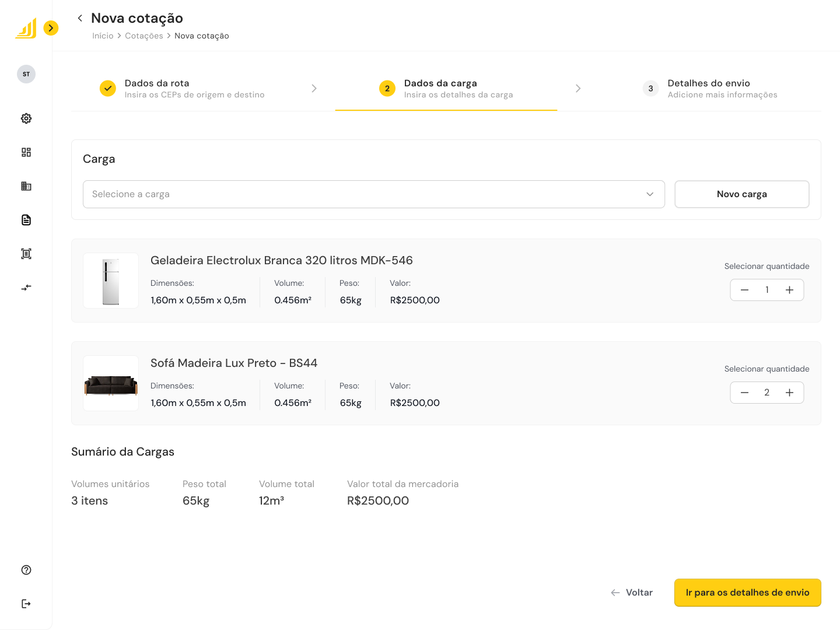840x630 pixels.
Task: Click the Novo carga button
Action: pos(741,194)
